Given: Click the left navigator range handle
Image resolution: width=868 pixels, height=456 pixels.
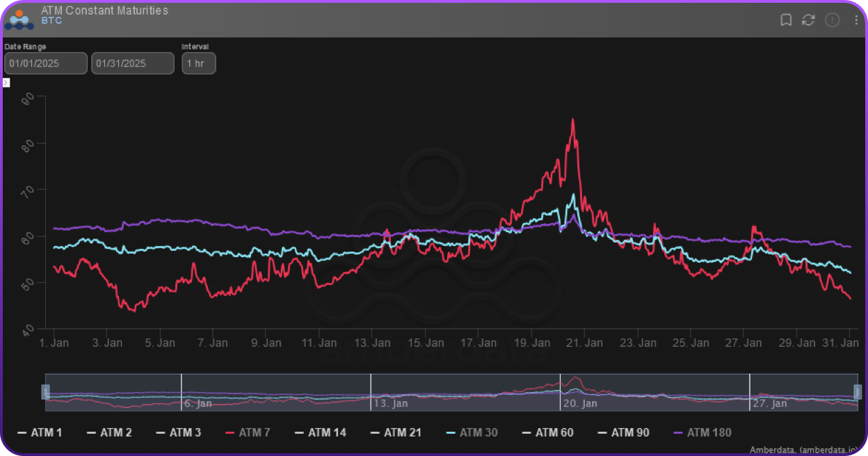Looking at the screenshot, I should pos(46,391).
